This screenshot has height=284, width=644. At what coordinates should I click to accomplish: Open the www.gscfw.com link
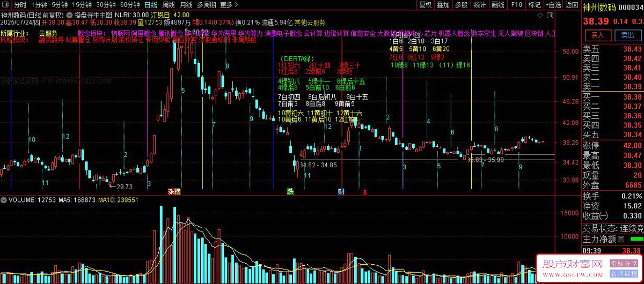pyautogui.click(x=573, y=274)
